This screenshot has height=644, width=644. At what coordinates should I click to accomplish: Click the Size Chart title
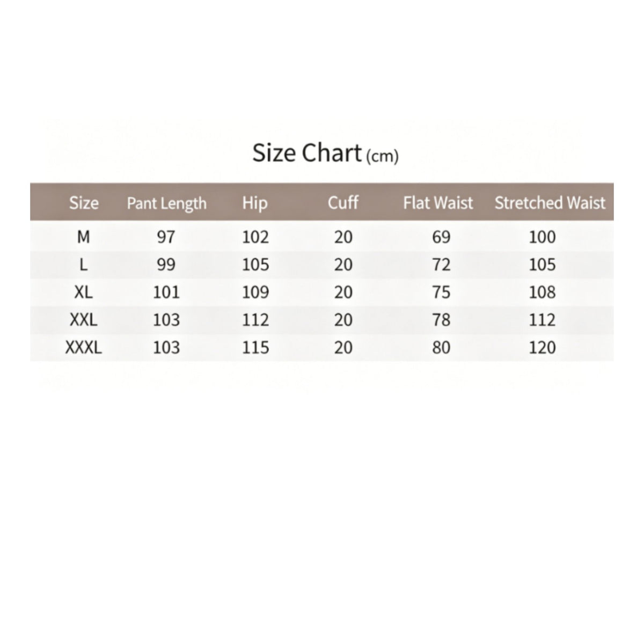coord(307,153)
